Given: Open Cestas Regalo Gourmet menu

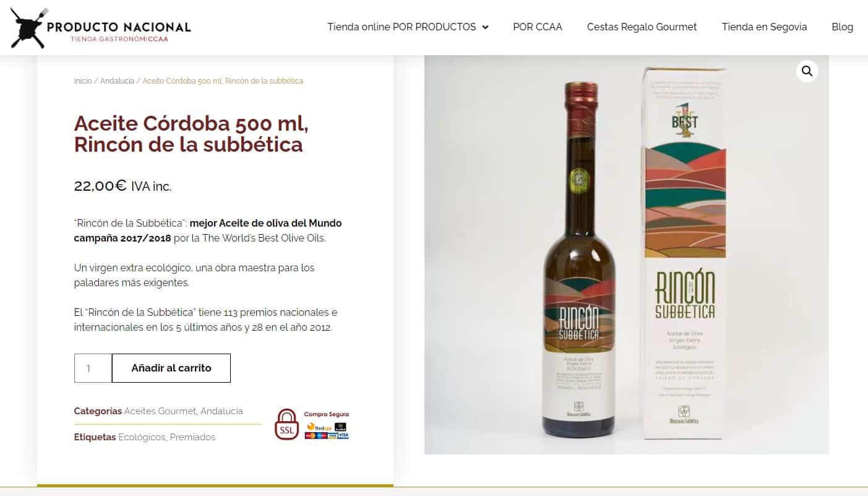Looking at the screenshot, I should [642, 27].
